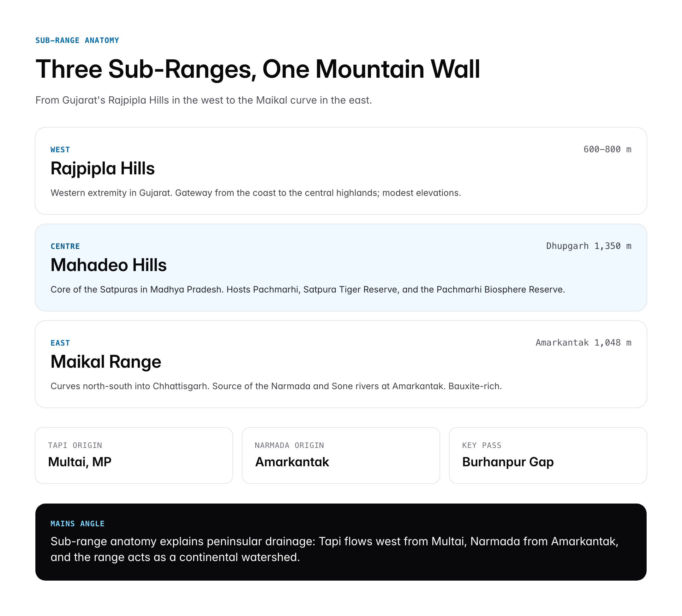
Task: Click the "Three Sub-Ranges, One Mountain Wall" heading
Action: 257,69
